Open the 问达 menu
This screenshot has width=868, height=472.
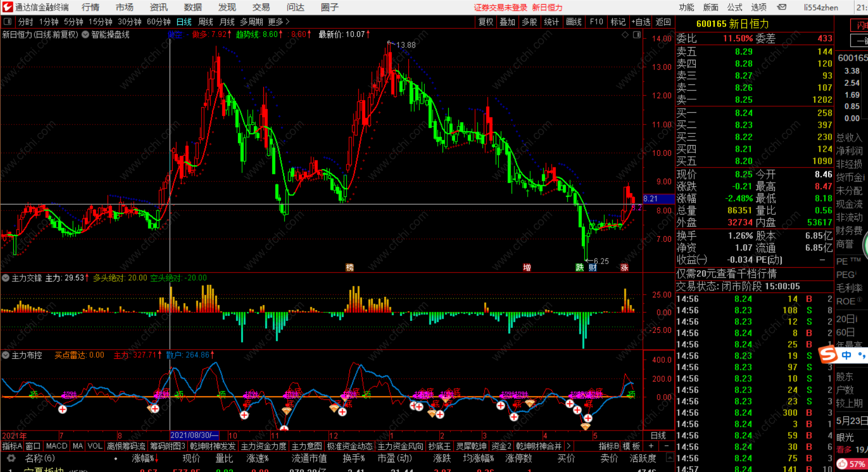(x=295, y=7)
